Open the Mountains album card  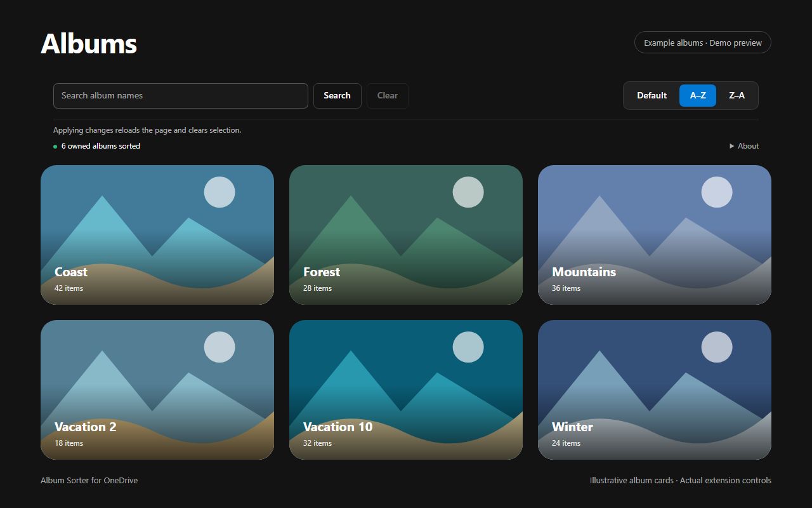click(x=655, y=235)
